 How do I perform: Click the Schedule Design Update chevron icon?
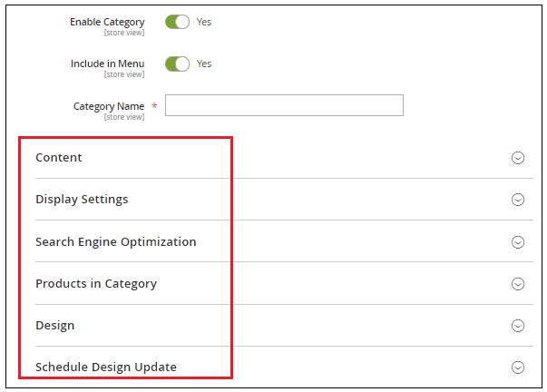(518, 367)
